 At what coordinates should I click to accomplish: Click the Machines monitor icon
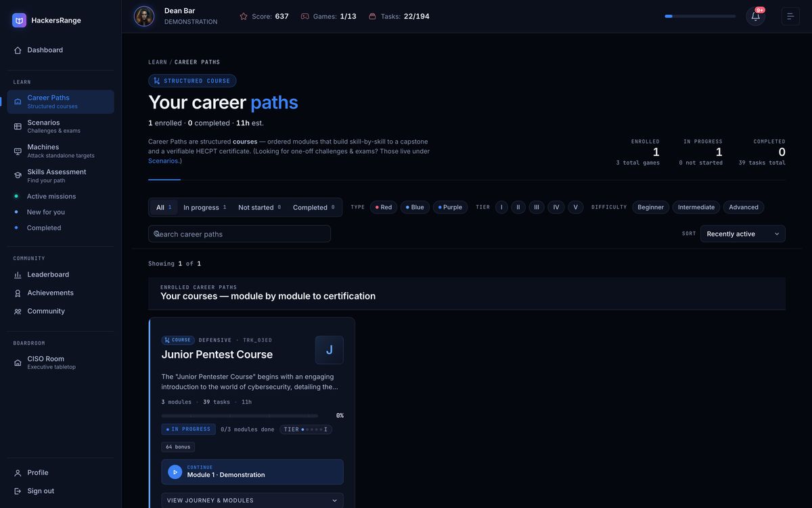[18, 151]
